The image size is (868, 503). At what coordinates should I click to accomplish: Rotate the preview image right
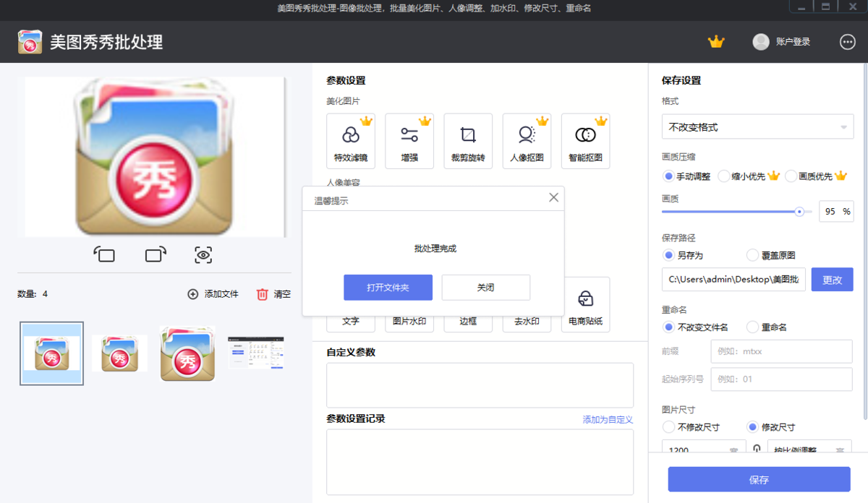[156, 254]
